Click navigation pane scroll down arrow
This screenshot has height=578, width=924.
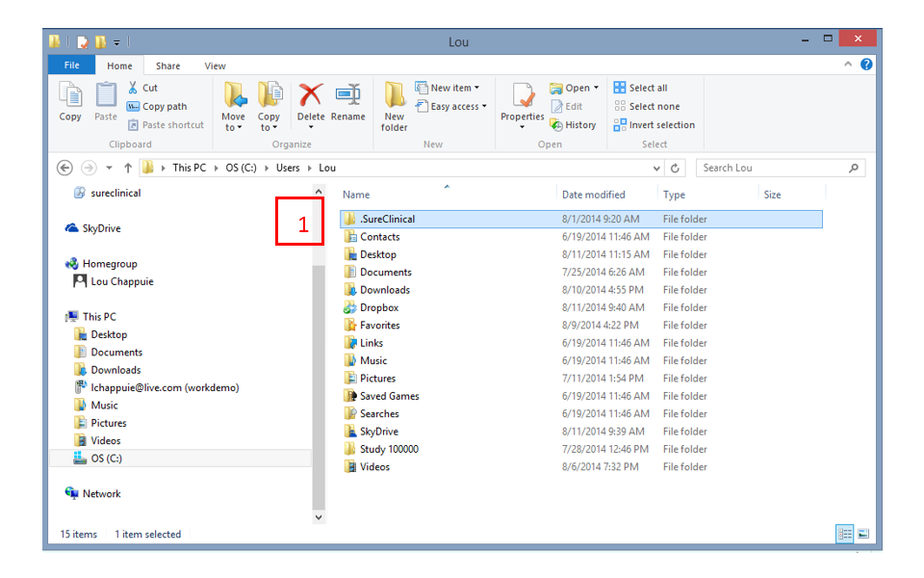(x=319, y=517)
